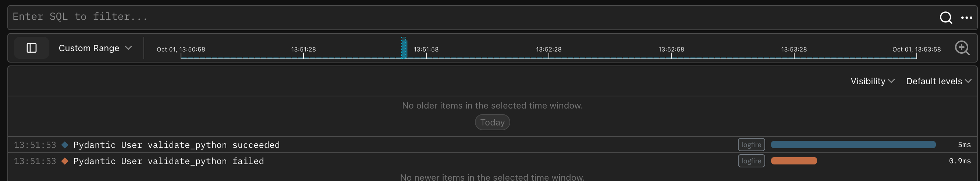
Task: Click the 13:53:28 timeline tick
Action: click(x=794, y=50)
